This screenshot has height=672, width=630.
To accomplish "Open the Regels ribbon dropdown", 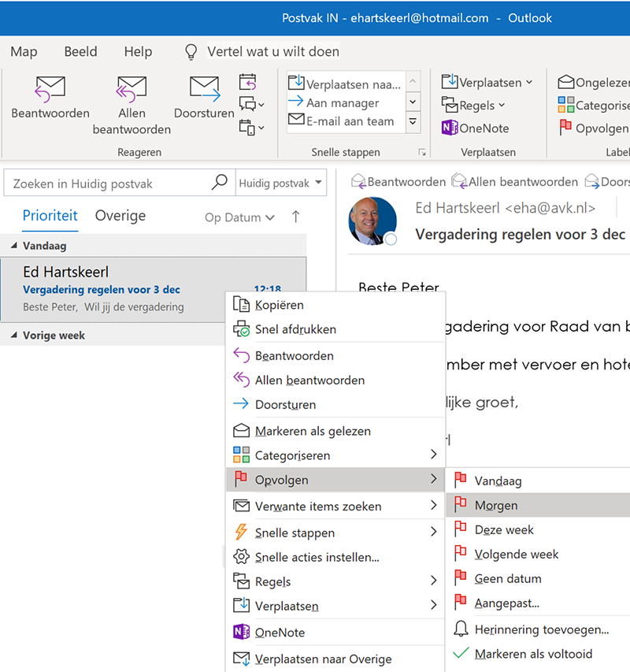I will click(x=473, y=105).
